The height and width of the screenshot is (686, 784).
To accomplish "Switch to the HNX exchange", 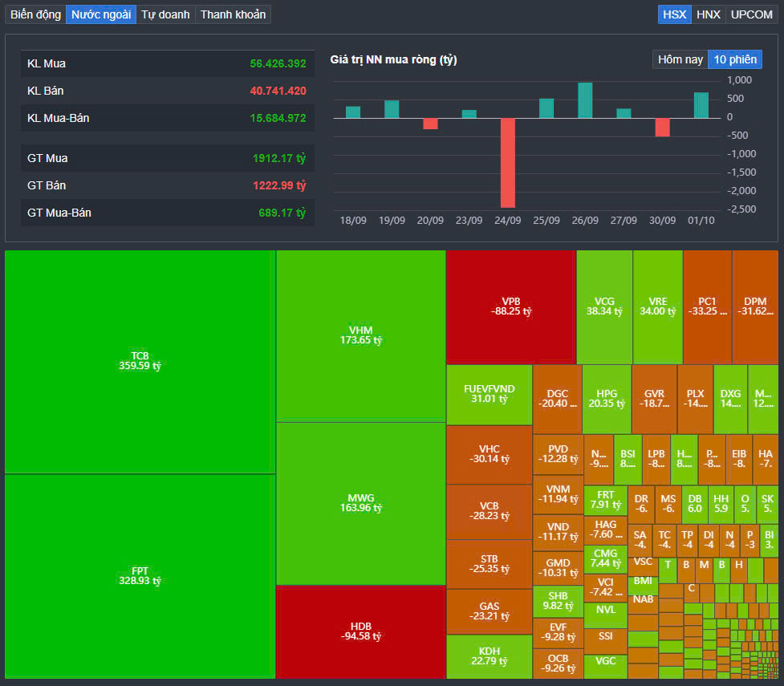I will [709, 14].
